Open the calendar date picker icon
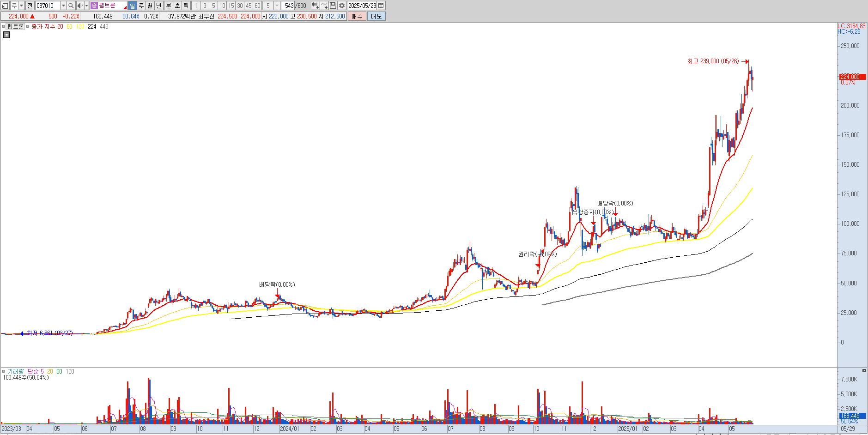The width and height of the screenshot is (868, 435). point(381,6)
